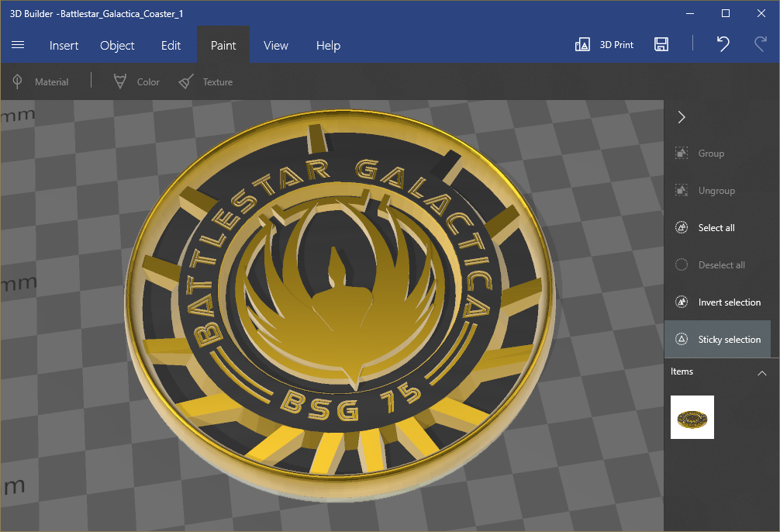Click the coaster model in the viewport
This screenshot has width=780, height=532.
click(x=340, y=305)
